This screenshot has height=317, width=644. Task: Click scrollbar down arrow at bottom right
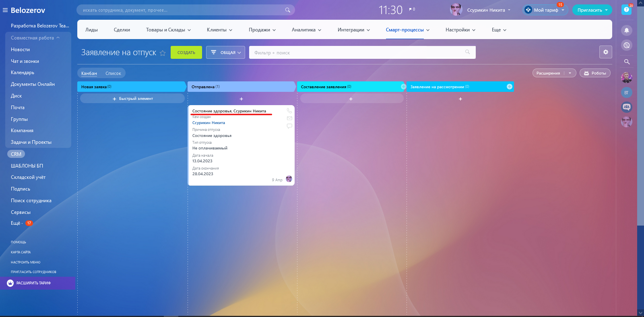(640, 313)
